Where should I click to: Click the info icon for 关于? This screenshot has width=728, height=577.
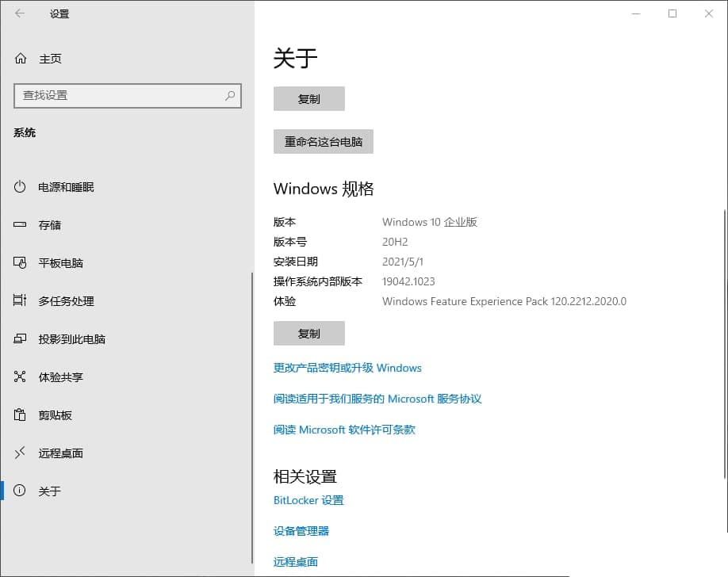(20, 490)
